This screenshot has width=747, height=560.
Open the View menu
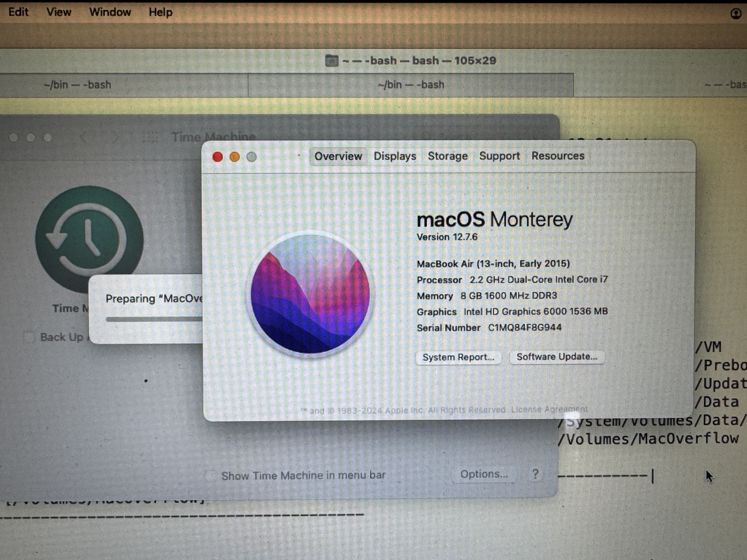59,12
